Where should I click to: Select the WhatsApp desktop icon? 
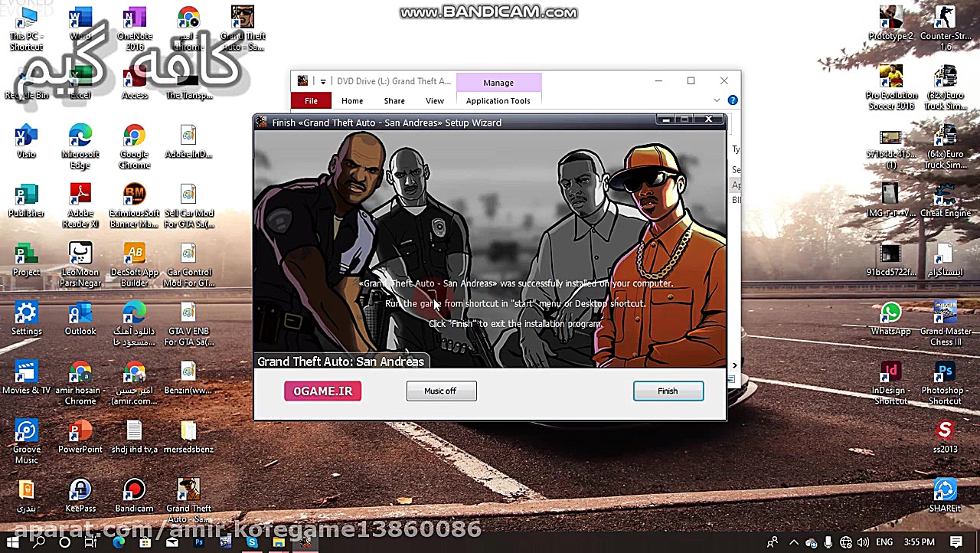[890, 319]
